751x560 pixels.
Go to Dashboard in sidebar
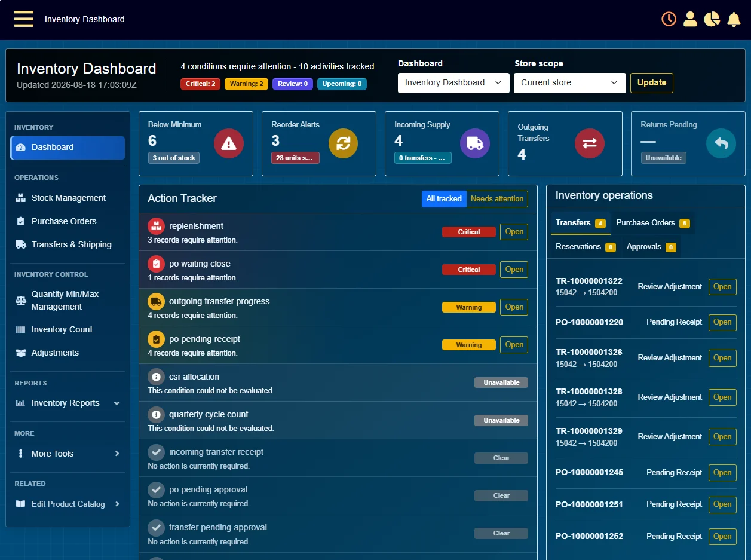coord(68,148)
